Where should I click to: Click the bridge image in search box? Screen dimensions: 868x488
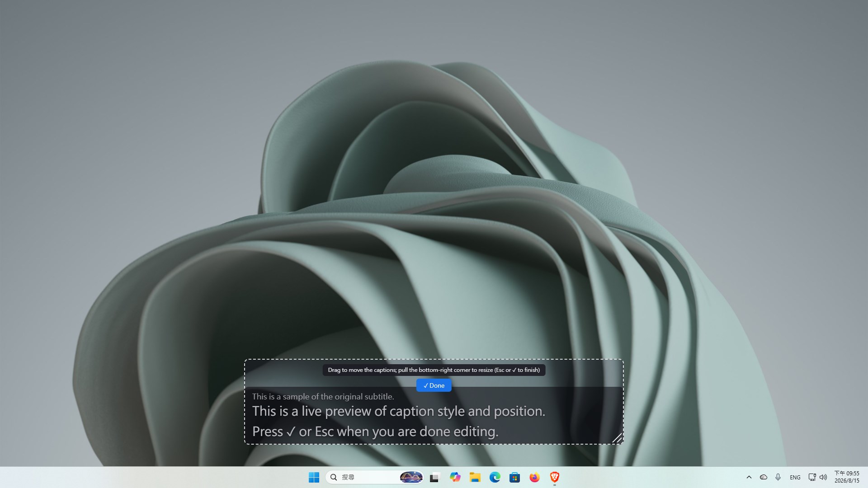click(411, 477)
